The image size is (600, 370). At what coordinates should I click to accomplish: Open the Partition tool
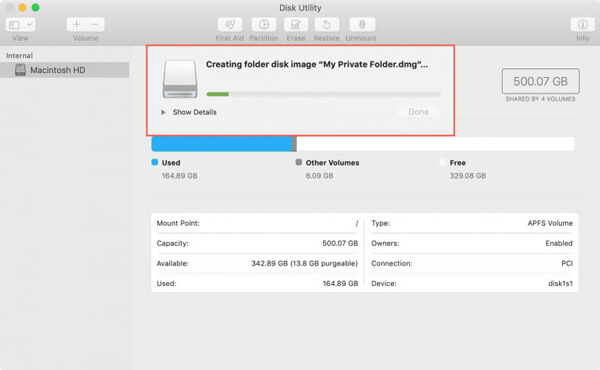[x=264, y=24]
